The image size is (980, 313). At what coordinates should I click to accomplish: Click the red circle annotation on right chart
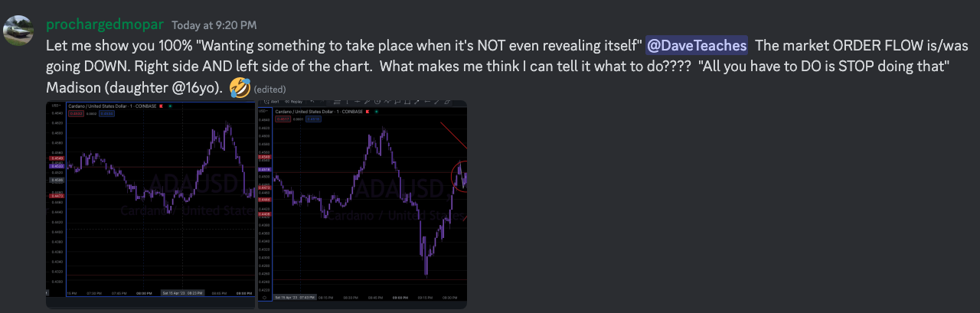(460, 178)
